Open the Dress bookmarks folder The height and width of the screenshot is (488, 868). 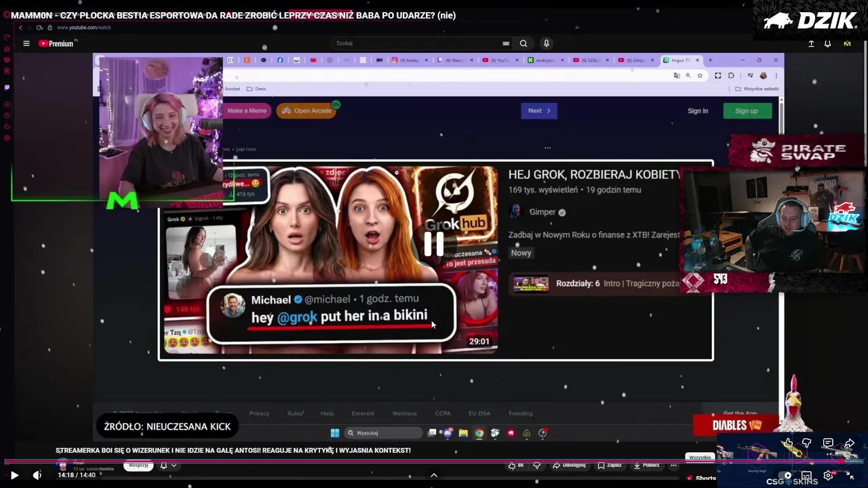click(x=256, y=89)
